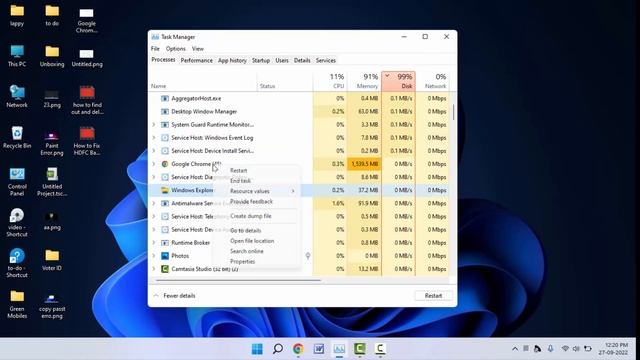
Task: Click the Windows Explorer folder icon in the list
Action: [165, 190]
